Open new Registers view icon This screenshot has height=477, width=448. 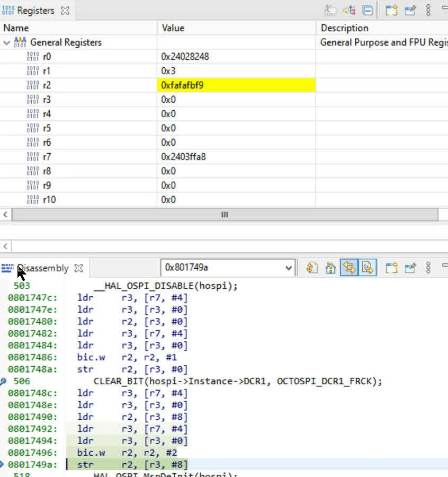391,11
